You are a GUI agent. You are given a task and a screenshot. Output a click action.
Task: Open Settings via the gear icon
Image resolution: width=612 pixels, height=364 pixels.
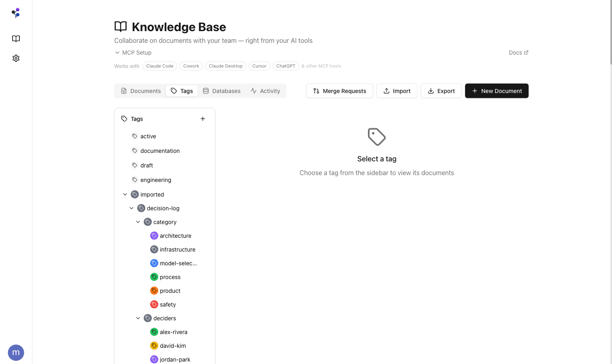tap(16, 58)
